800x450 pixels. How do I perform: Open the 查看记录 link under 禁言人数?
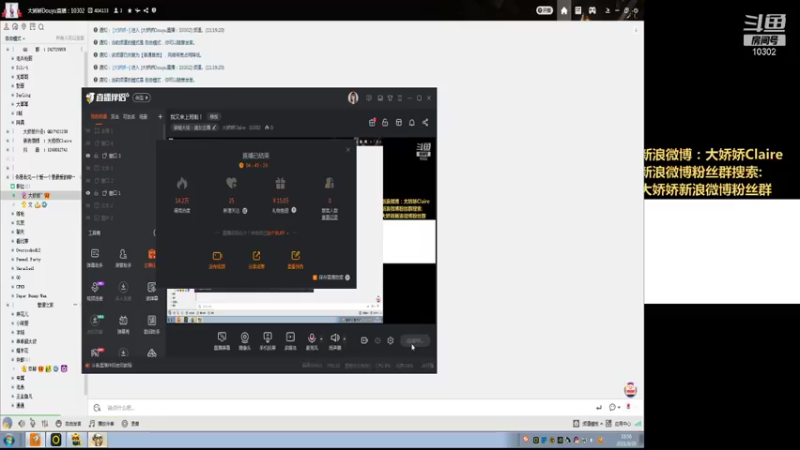coord(329,217)
